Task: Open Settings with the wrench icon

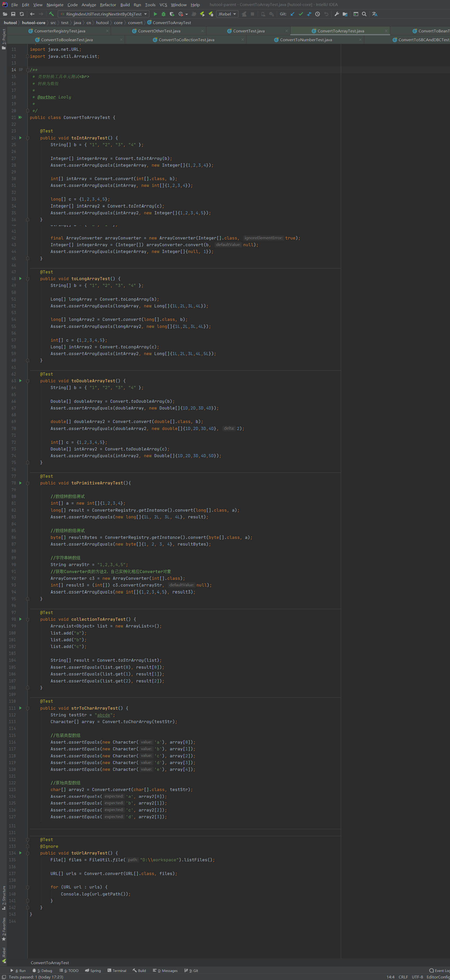Action: coord(337,14)
